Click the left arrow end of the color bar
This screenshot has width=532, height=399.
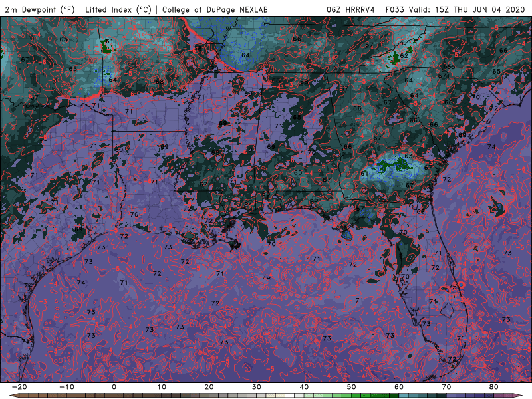(x=13, y=396)
